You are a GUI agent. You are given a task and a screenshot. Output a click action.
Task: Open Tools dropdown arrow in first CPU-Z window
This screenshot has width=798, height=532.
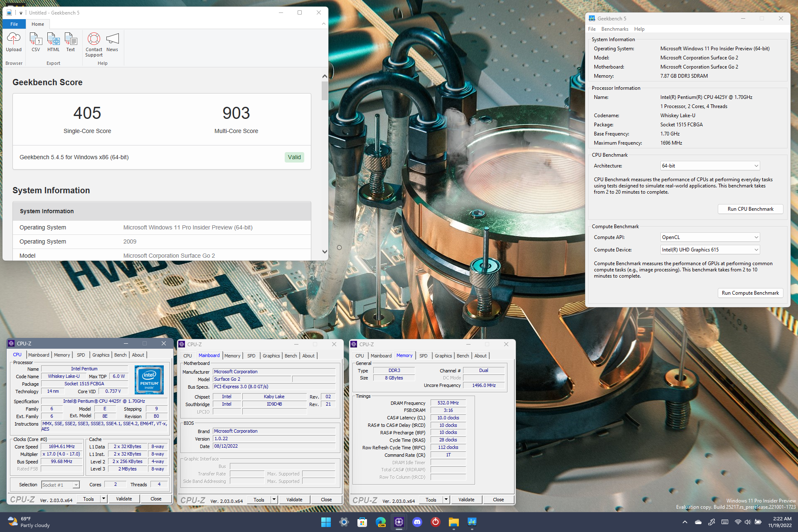click(104, 499)
